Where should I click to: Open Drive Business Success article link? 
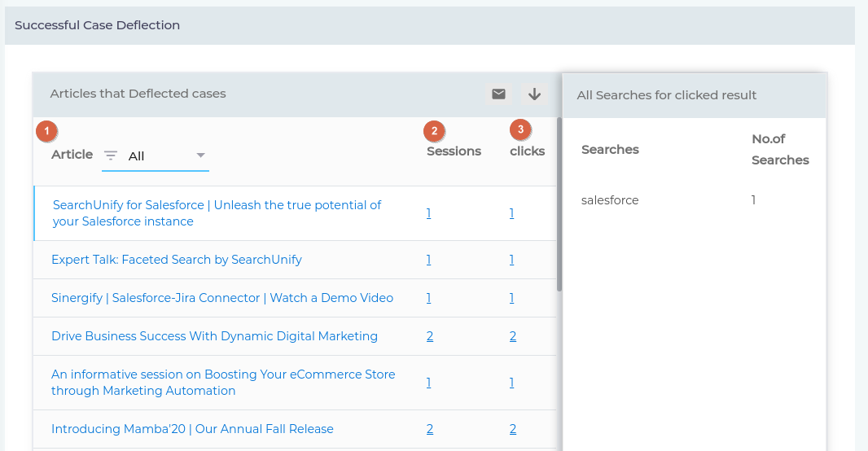214,336
